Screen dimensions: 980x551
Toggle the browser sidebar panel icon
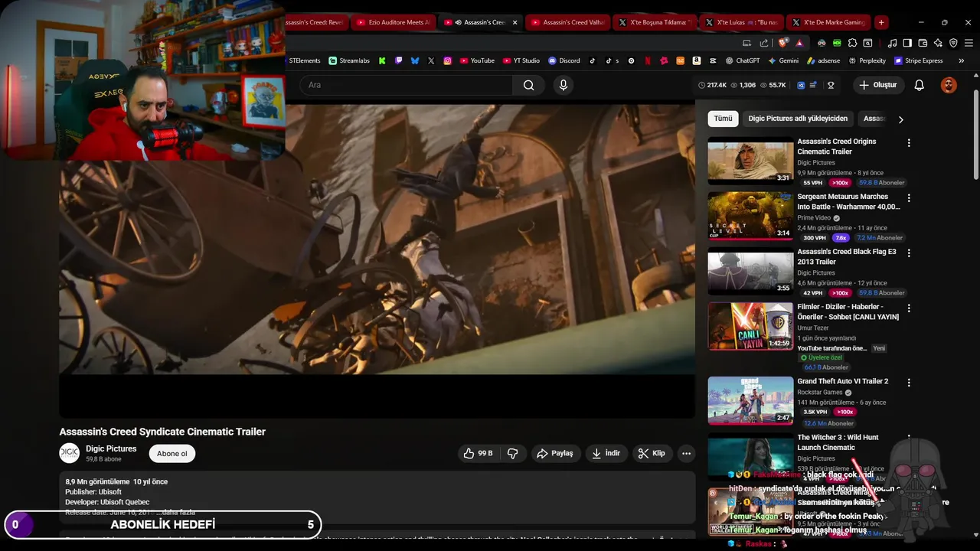[x=907, y=43]
